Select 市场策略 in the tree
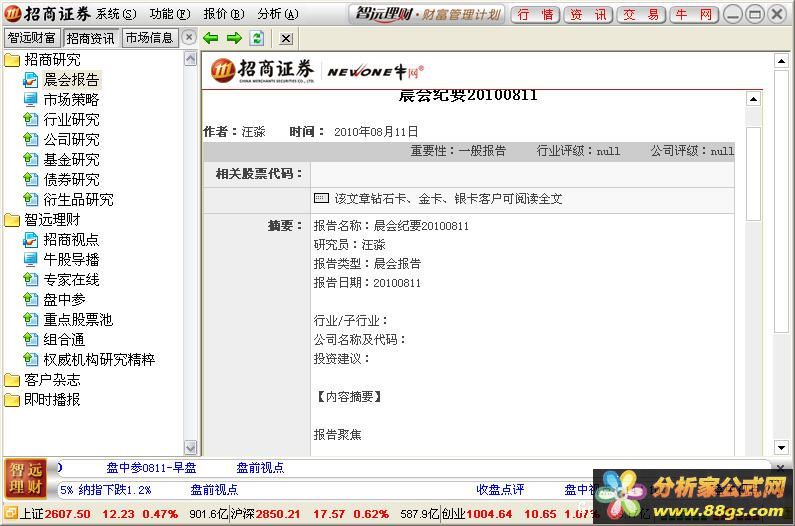 [x=71, y=99]
